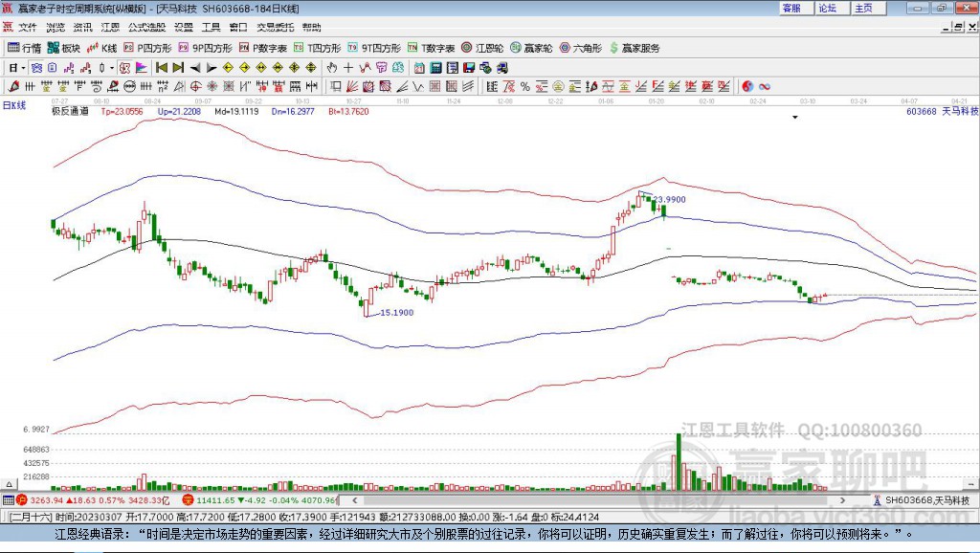The width and height of the screenshot is (980, 553).
Task: Click the SH603668,天马科技 status entry
Action: click(923, 499)
